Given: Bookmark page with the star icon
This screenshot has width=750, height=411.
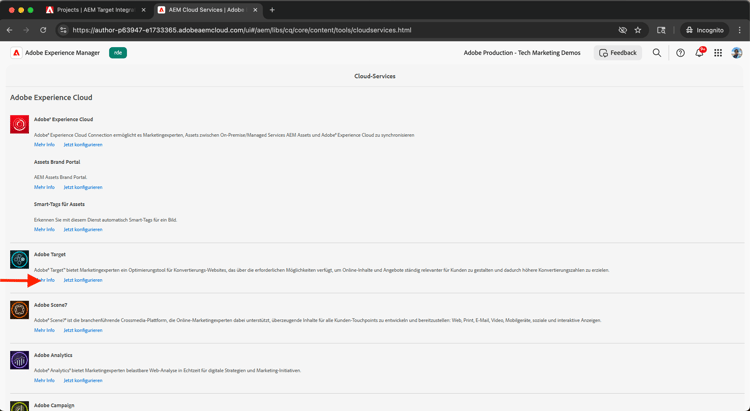Looking at the screenshot, I should (x=638, y=30).
